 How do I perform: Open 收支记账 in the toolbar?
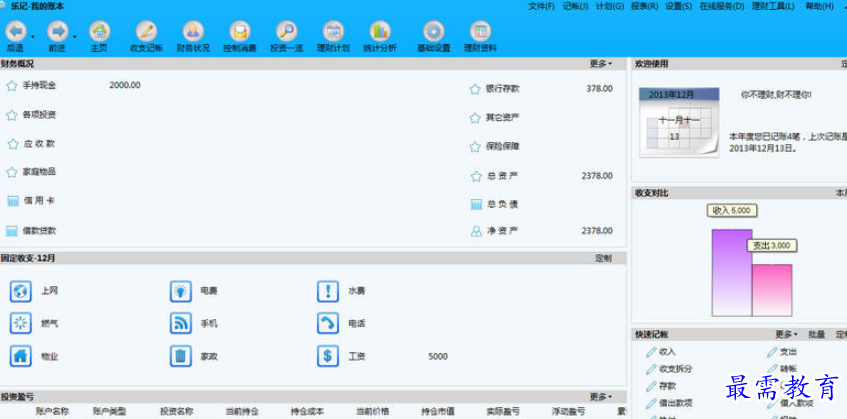tap(146, 33)
